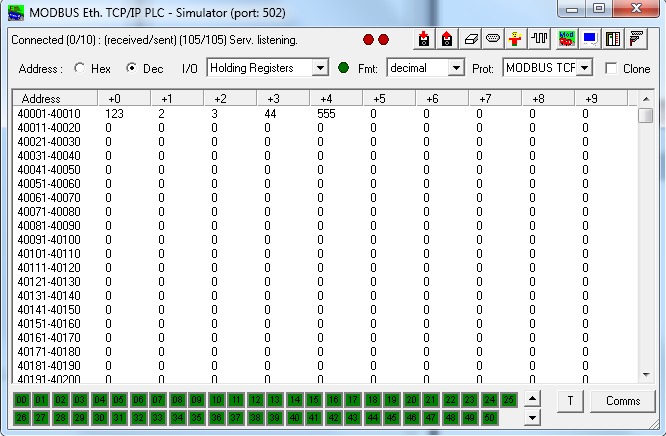Close the Simulator window

[636, 9]
